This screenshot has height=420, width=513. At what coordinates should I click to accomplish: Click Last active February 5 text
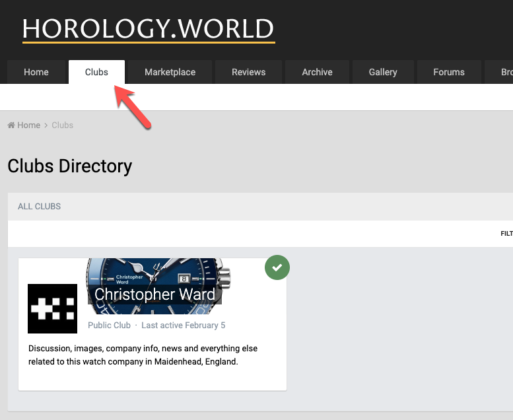click(x=184, y=325)
